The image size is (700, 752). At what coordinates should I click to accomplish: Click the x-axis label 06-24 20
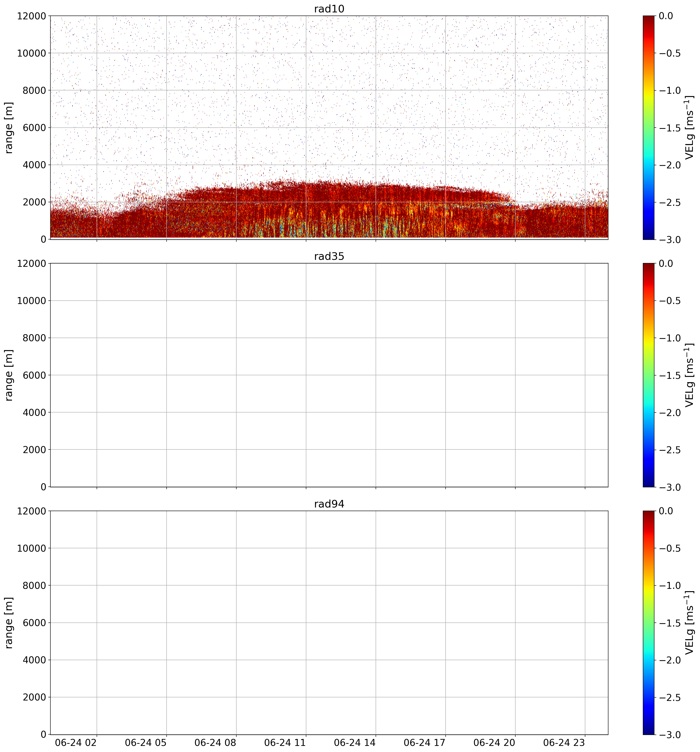tap(494, 743)
